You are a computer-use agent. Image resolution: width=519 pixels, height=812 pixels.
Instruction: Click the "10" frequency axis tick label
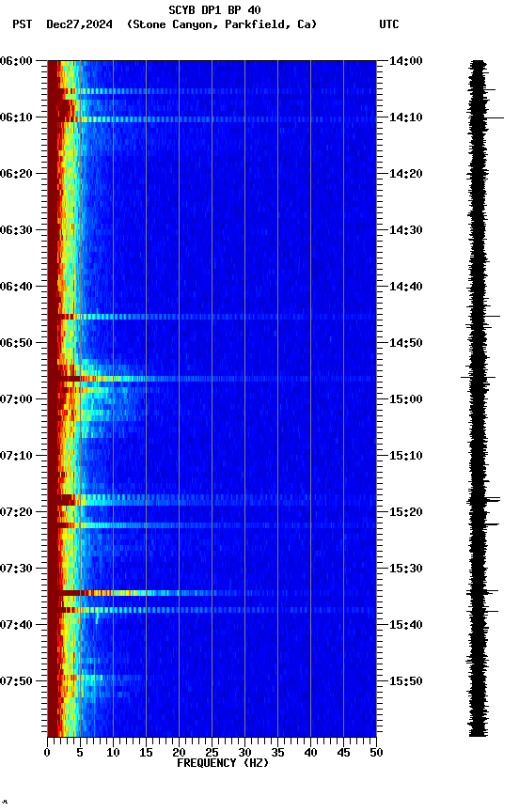113,753
